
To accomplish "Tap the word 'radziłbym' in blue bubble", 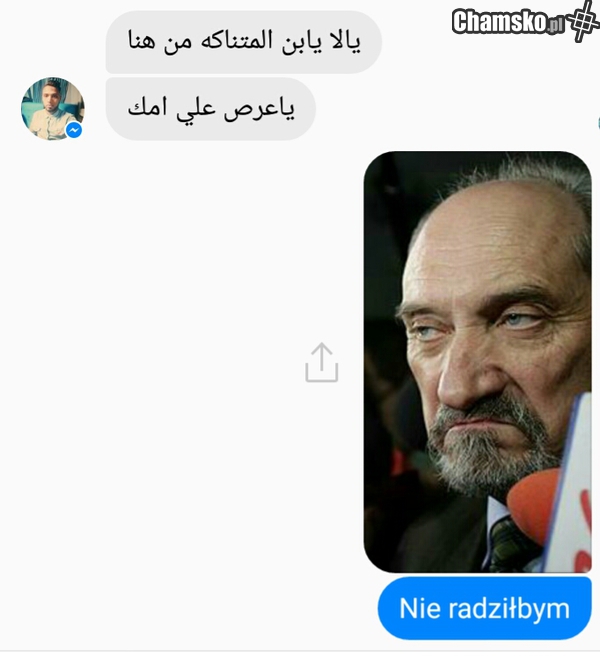I will click(509, 610).
